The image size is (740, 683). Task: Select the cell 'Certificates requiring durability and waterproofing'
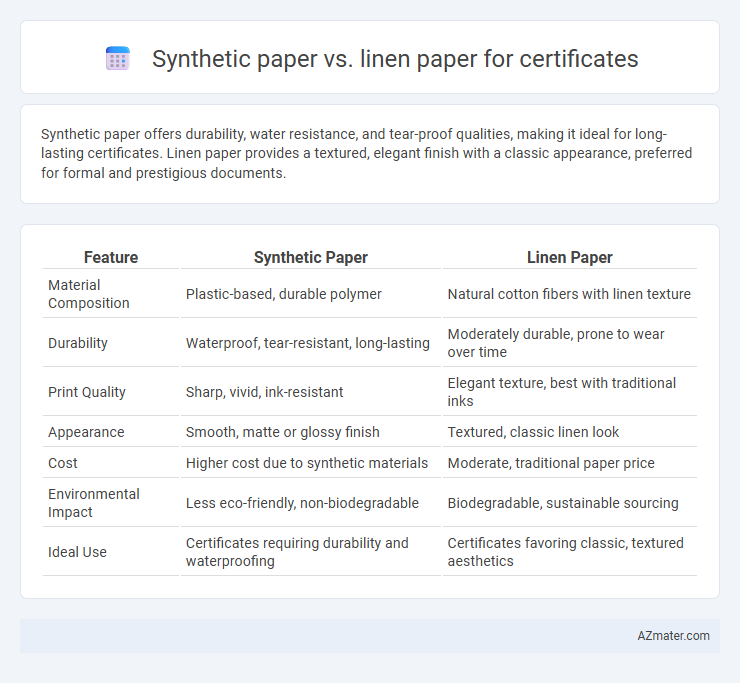(x=297, y=552)
